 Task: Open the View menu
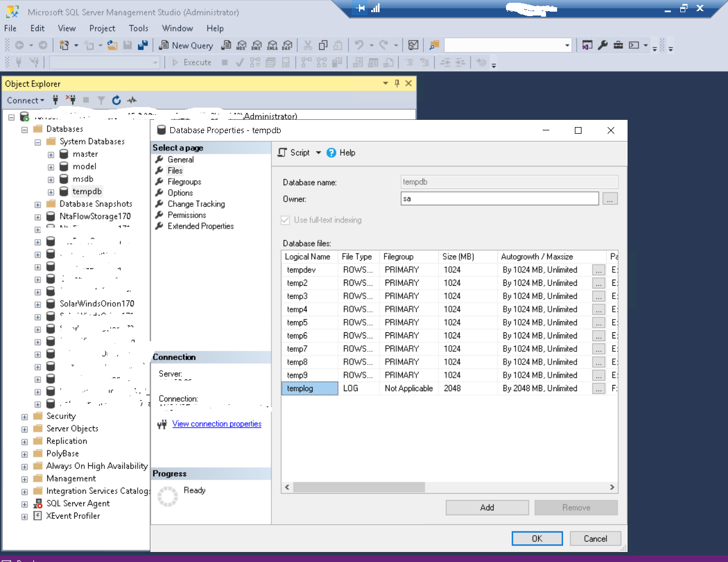(67, 28)
